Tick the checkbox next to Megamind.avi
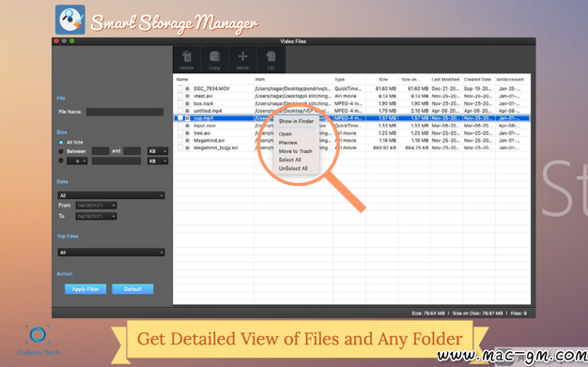The image size is (588, 367). (180, 140)
